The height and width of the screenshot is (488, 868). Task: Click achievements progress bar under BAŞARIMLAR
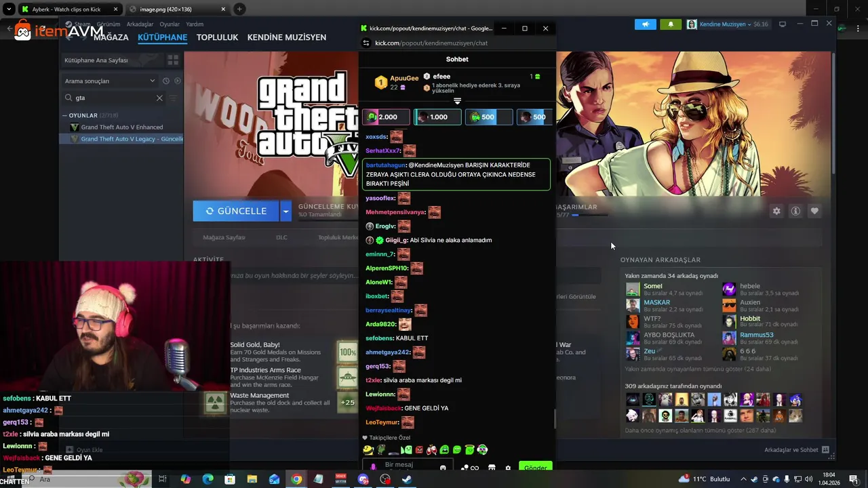pyautogui.click(x=589, y=215)
